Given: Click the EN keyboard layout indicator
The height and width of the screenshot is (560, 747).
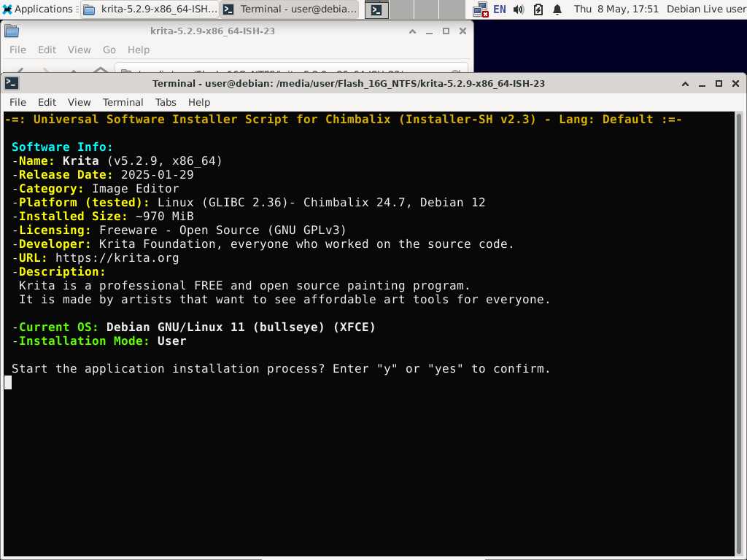Looking at the screenshot, I should 499,9.
